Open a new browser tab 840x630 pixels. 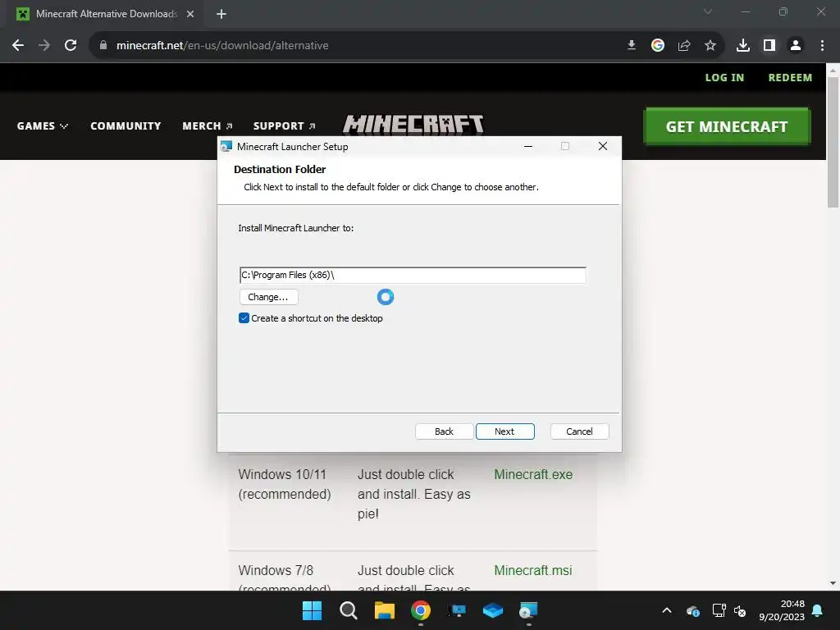pyautogui.click(x=221, y=14)
